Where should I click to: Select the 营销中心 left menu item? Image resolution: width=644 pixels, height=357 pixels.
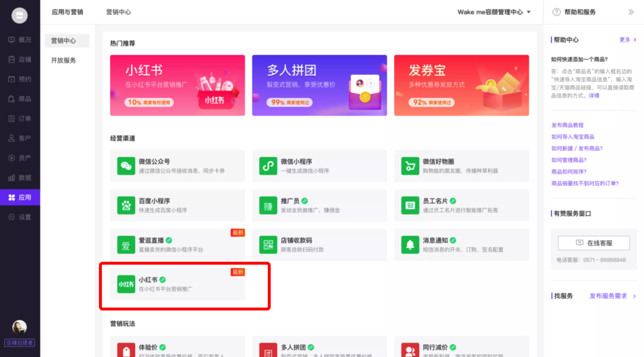(x=67, y=41)
